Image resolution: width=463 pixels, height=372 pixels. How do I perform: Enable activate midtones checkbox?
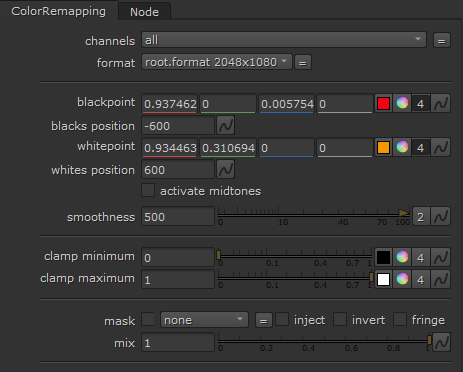point(148,190)
